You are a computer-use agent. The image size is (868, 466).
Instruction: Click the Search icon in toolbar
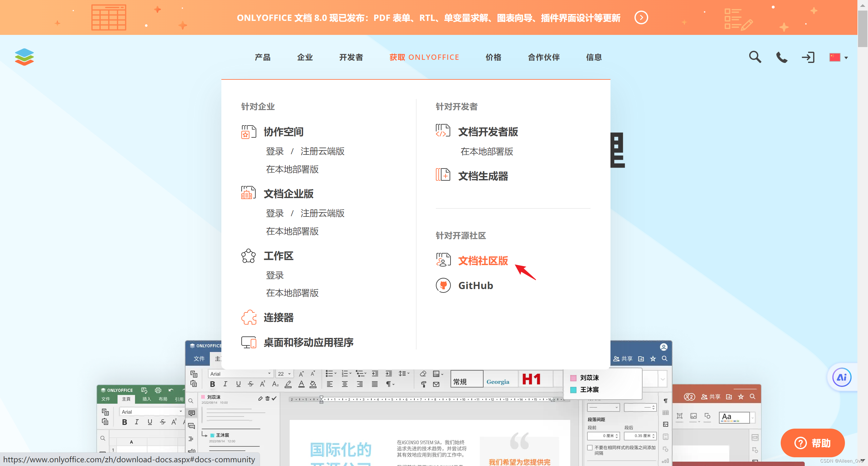[754, 57]
